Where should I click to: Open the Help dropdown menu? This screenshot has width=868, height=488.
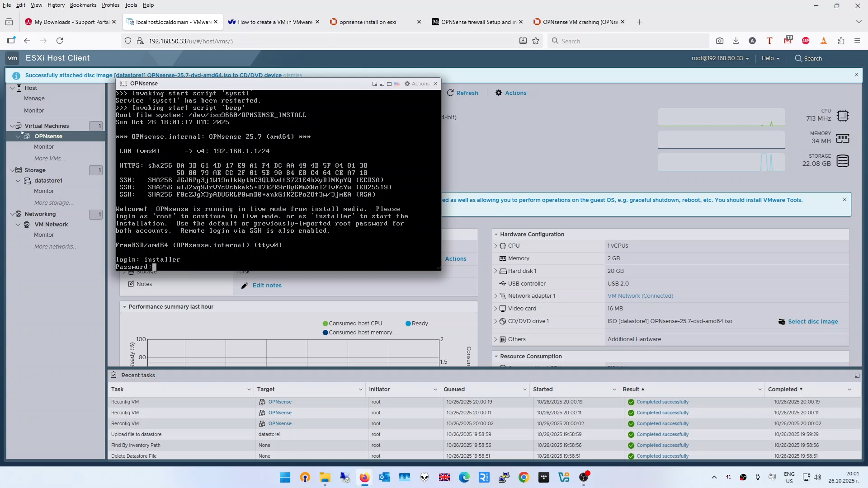[770, 59]
